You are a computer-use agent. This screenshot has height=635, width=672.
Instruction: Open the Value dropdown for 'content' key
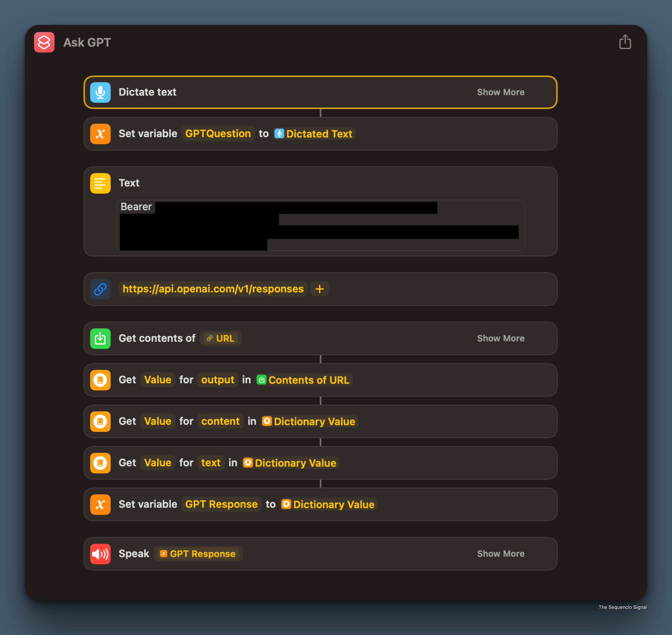(x=157, y=421)
